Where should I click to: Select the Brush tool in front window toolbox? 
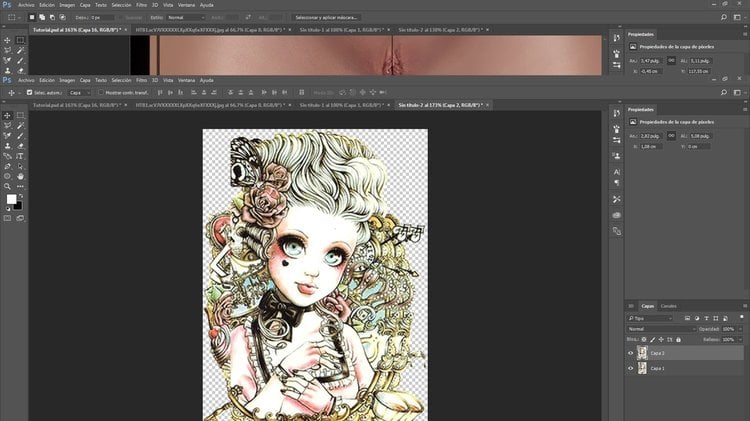20,136
